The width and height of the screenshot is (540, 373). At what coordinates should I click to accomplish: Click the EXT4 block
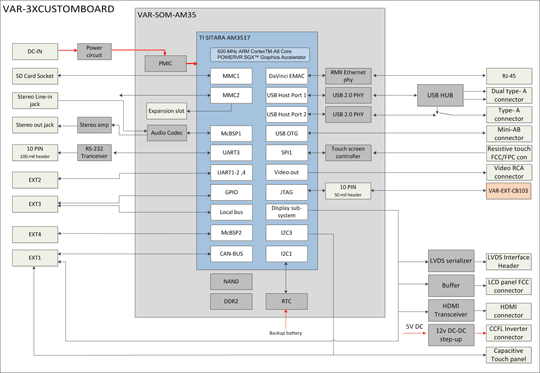[x=35, y=235]
